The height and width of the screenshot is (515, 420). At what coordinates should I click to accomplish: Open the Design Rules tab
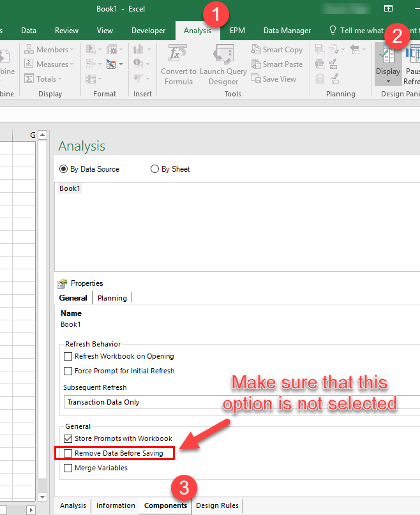point(217,505)
